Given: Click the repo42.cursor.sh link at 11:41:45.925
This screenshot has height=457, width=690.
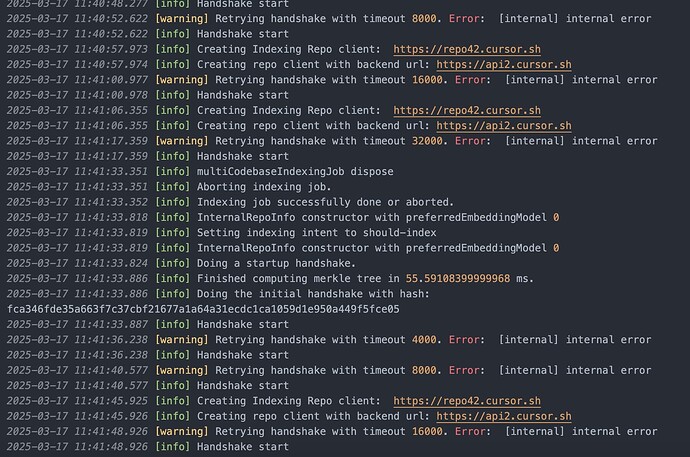Looking at the screenshot, I should (x=467, y=401).
